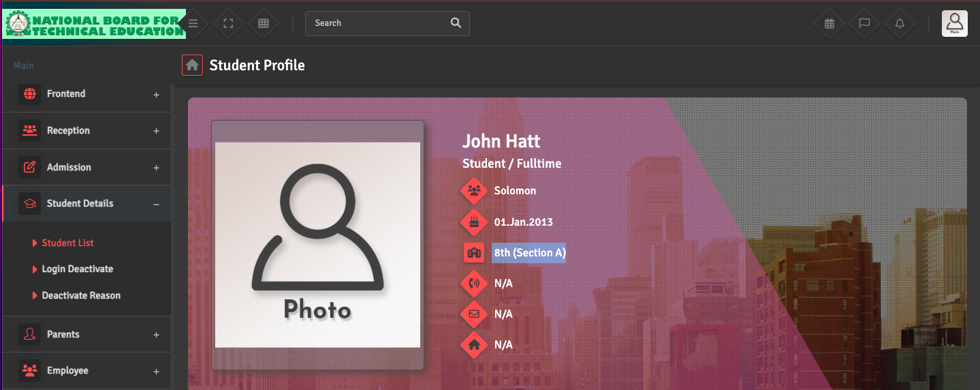The height and width of the screenshot is (390, 980).
Task: Select Login Deactivate submenu item
Action: [x=77, y=269]
